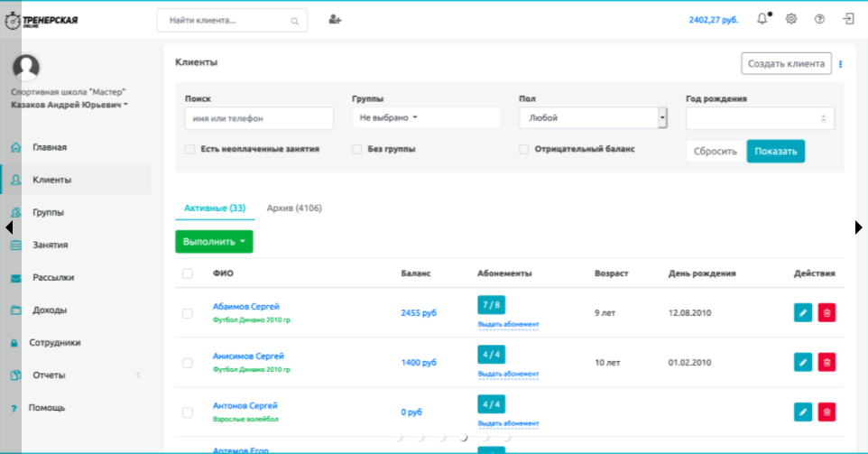Toggle the Отрицательный баланс checkbox
Viewport: 868px width, 454px height.
click(x=524, y=149)
